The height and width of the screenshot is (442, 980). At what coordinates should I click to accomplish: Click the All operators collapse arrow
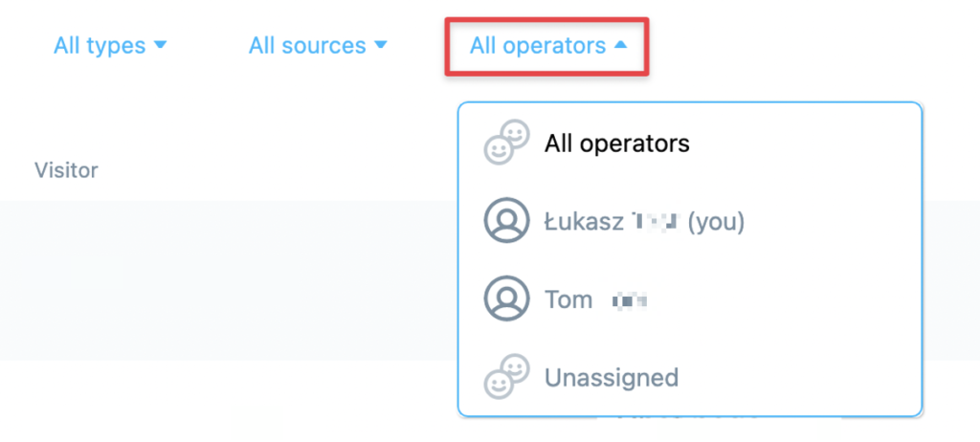tap(620, 45)
